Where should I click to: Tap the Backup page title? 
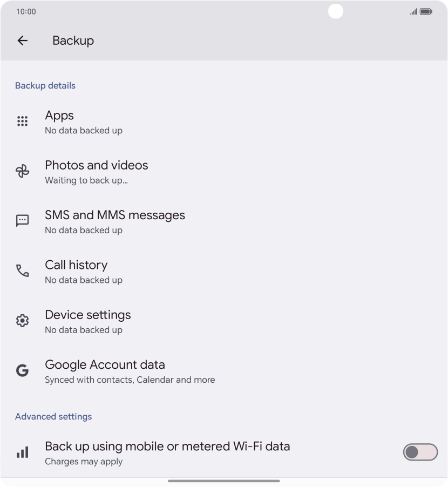[x=73, y=40]
